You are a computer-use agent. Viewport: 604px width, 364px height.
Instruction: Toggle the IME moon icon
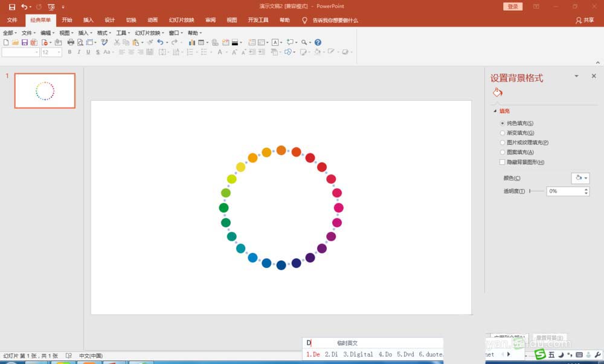click(561, 355)
